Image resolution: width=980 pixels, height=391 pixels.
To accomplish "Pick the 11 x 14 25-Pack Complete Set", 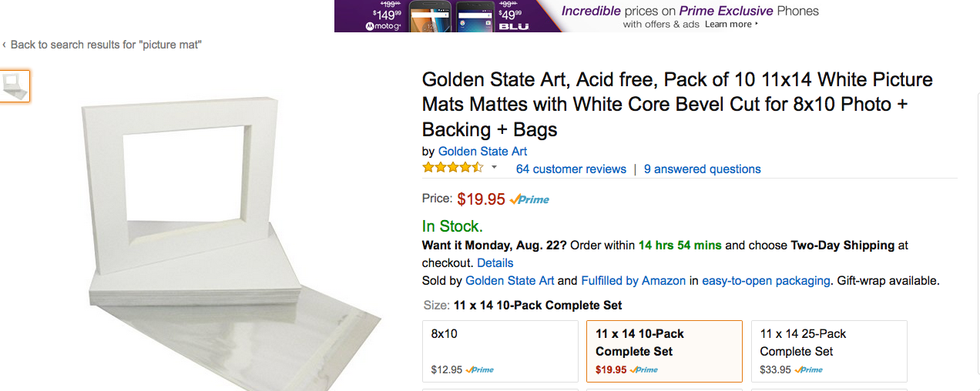I will 829,351.
